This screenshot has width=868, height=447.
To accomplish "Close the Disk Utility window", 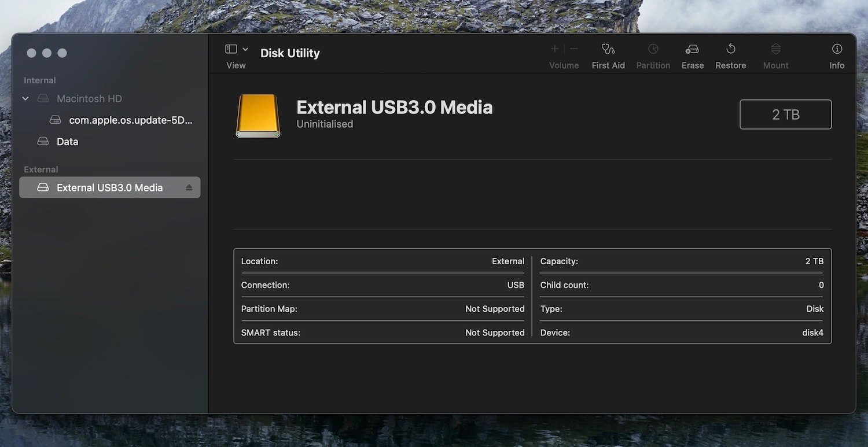I will [31, 53].
